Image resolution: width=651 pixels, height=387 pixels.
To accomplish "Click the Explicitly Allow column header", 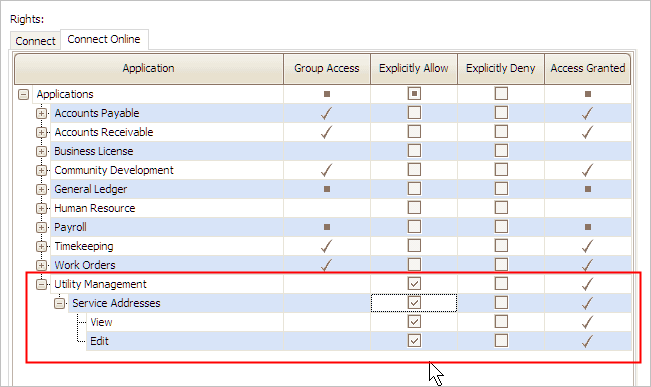I will coord(414,69).
